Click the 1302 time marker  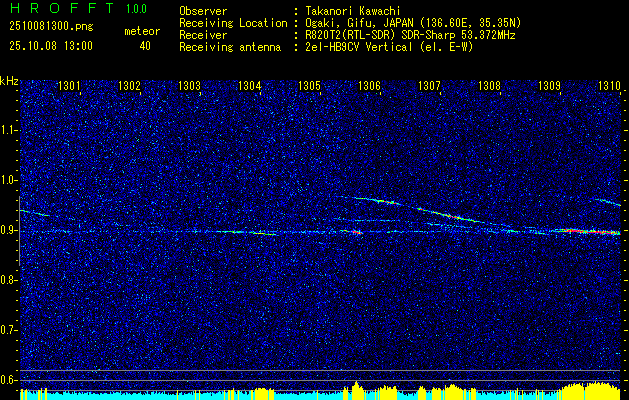click(130, 85)
